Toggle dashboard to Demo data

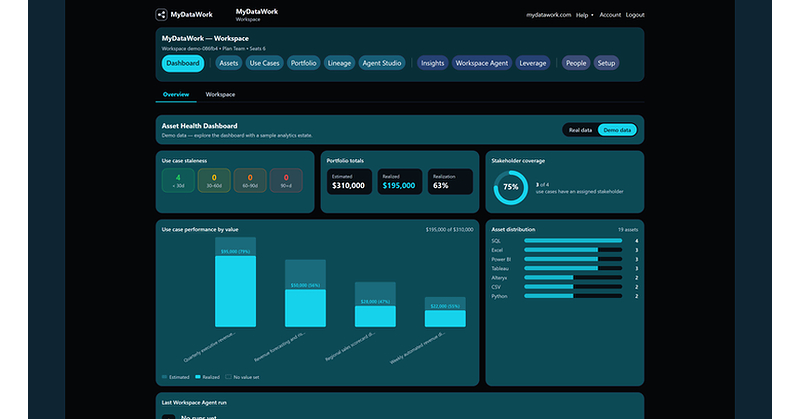(x=617, y=130)
